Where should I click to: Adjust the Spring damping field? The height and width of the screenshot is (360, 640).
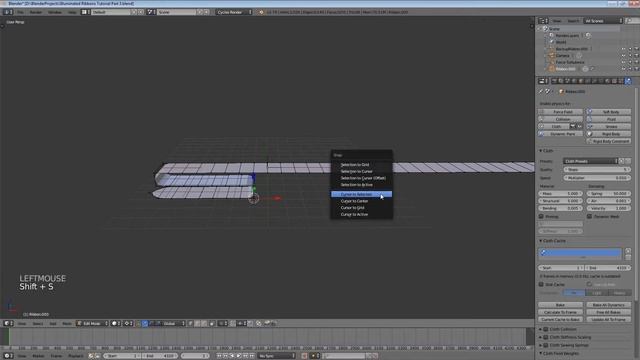point(609,193)
